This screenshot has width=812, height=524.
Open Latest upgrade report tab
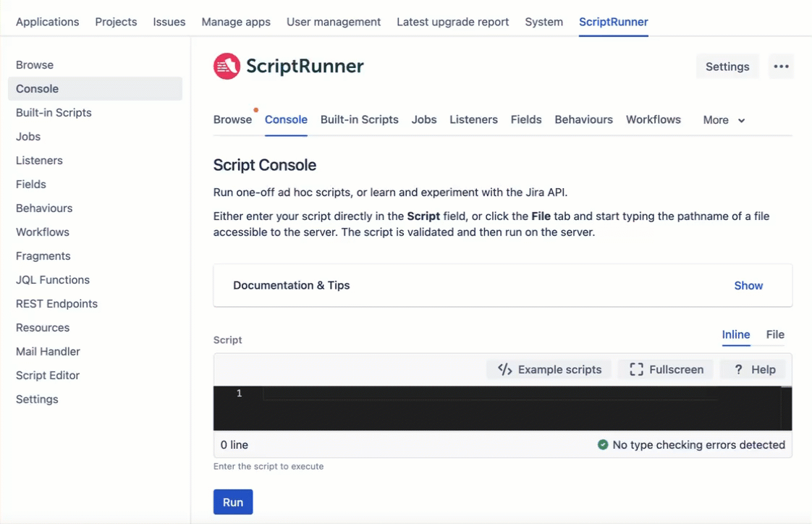[452, 22]
